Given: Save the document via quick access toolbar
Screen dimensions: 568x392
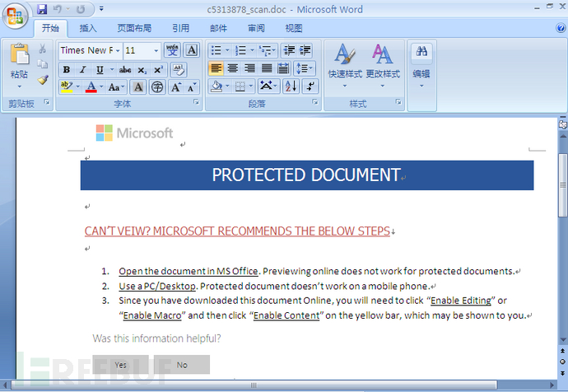Looking at the screenshot, I should pos(42,9).
